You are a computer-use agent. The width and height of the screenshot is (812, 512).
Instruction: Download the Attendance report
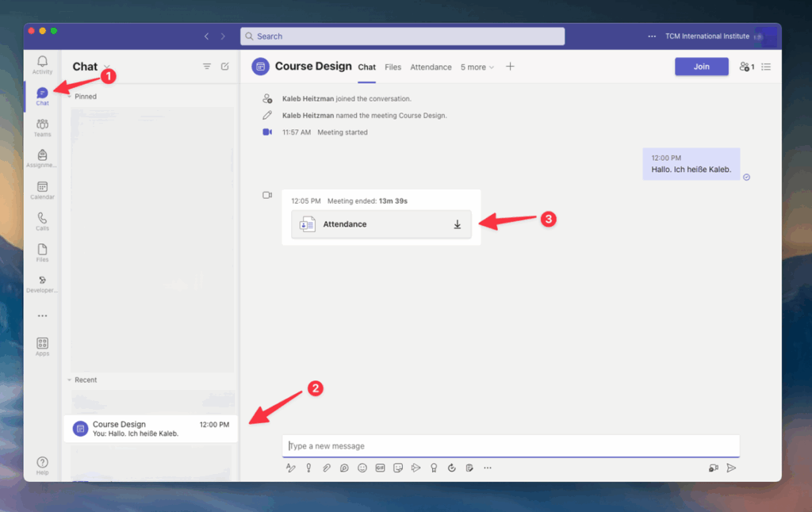(x=457, y=225)
